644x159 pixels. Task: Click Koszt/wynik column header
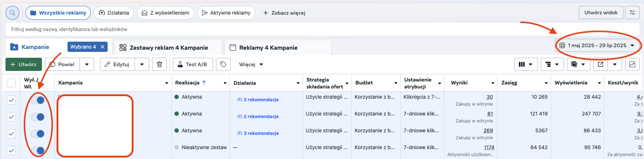click(x=623, y=83)
